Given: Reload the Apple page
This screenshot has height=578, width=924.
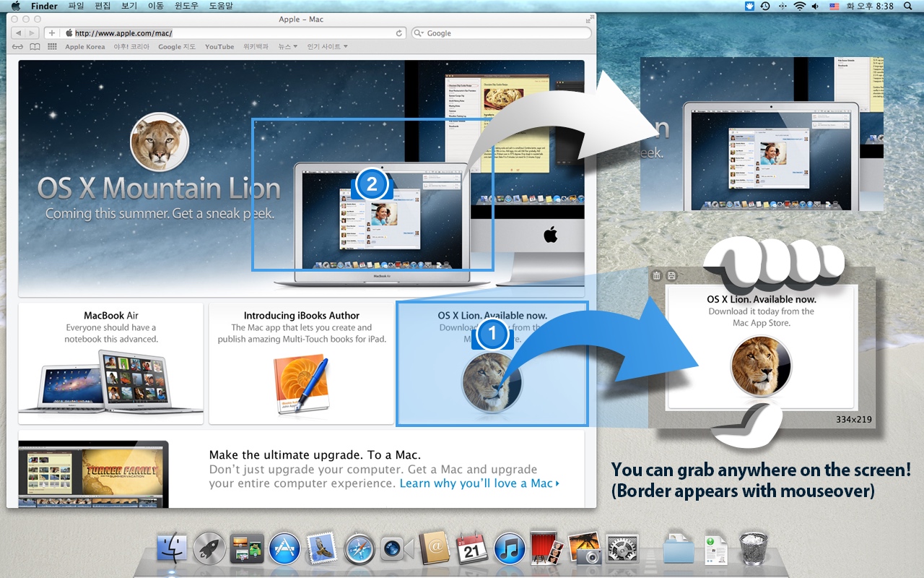Looking at the screenshot, I should pyautogui.click(x=398, y=33).
